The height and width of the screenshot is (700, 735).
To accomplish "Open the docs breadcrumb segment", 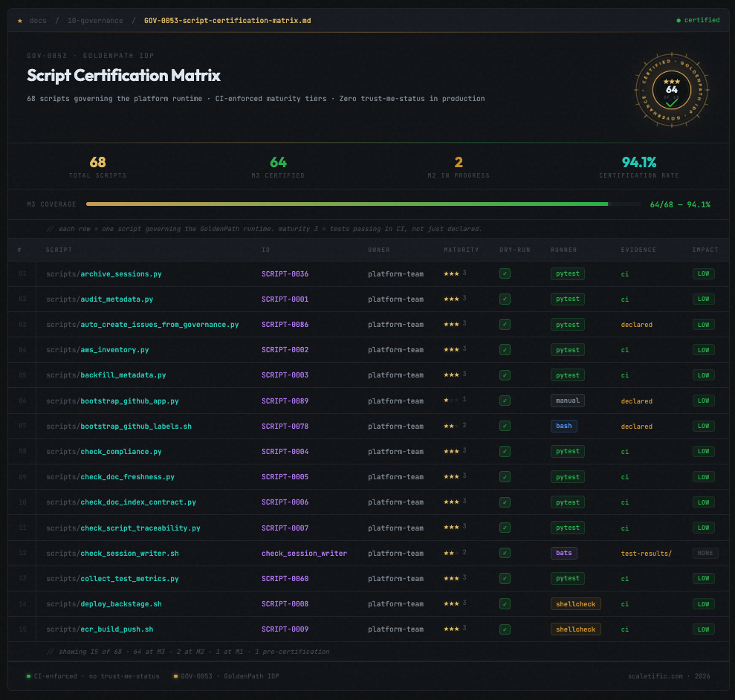I will [38, 21].
